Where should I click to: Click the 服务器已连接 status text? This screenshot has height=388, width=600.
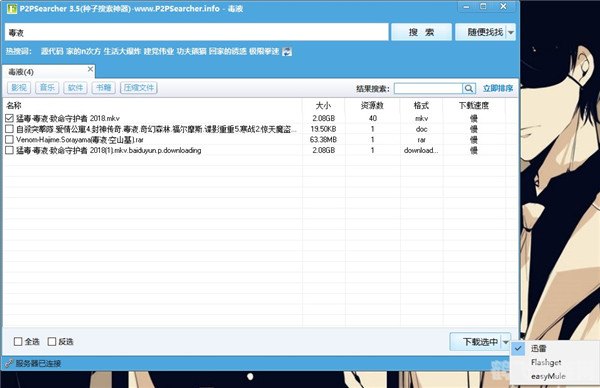pos(38,364)
